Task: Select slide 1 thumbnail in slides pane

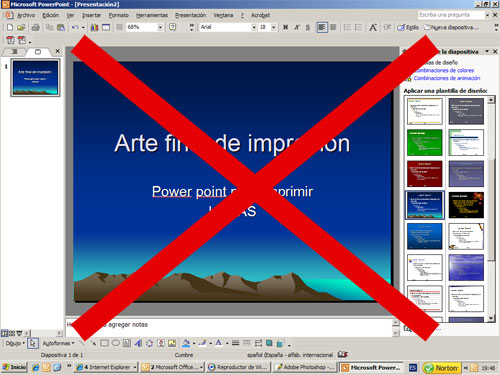Action: pyautogui.click(x=35, y=78)
